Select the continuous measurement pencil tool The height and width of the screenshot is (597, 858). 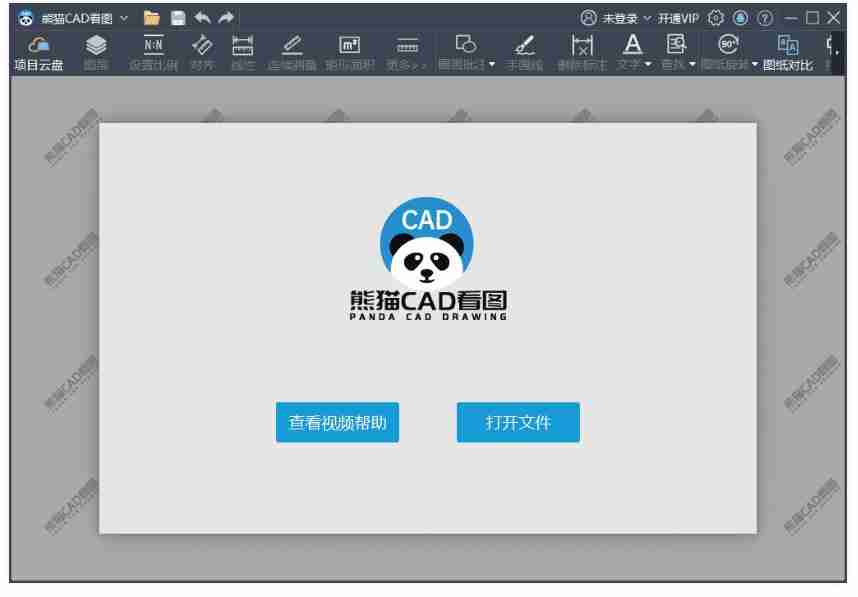coord(292,45)
